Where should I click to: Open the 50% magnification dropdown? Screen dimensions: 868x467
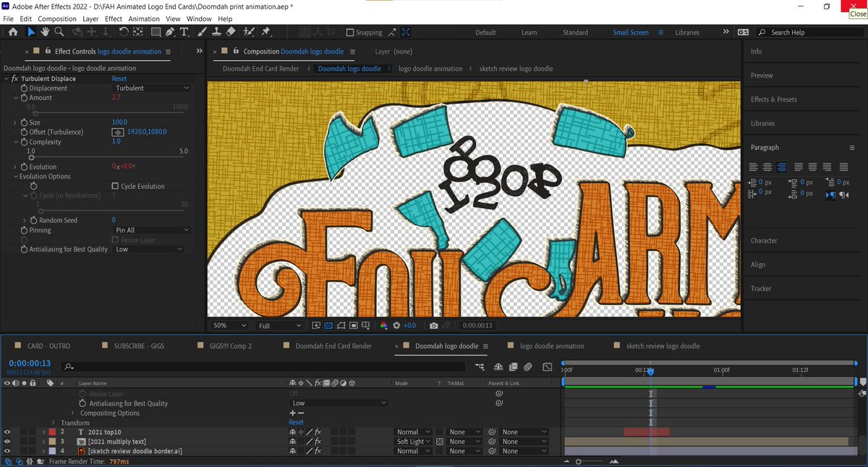[229, 326]
